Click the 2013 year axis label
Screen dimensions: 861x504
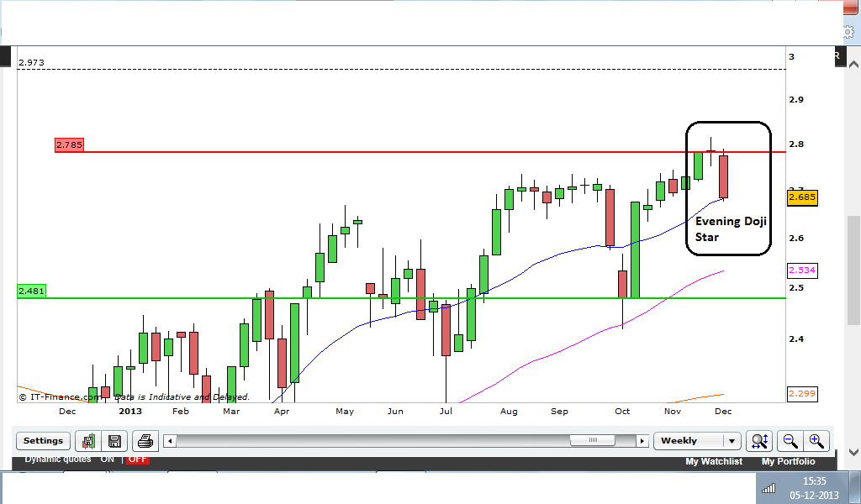[x=130, y=412]
